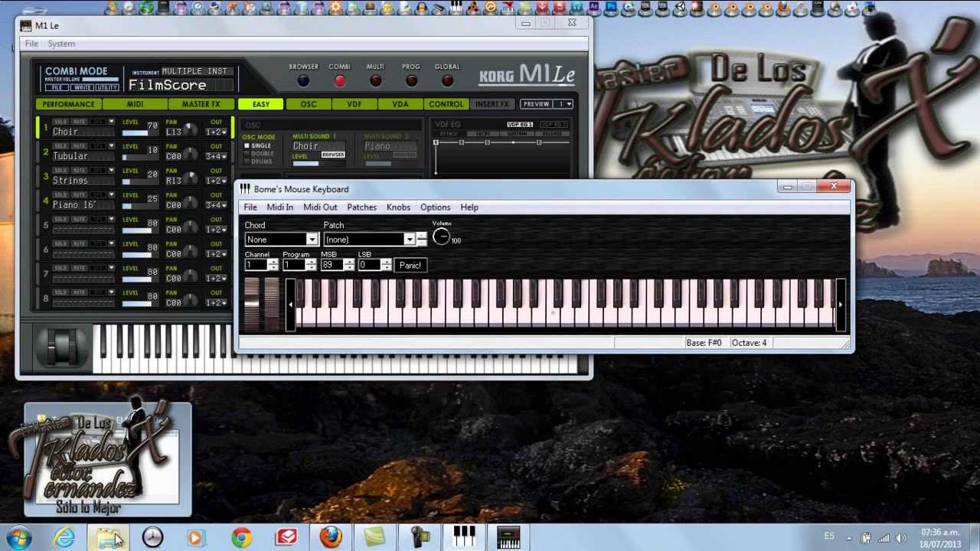The width and height of the screenshot is (980, 551).
Task: Click the BROWSER button under Multi Sound 1
Action: pos(332,155)
